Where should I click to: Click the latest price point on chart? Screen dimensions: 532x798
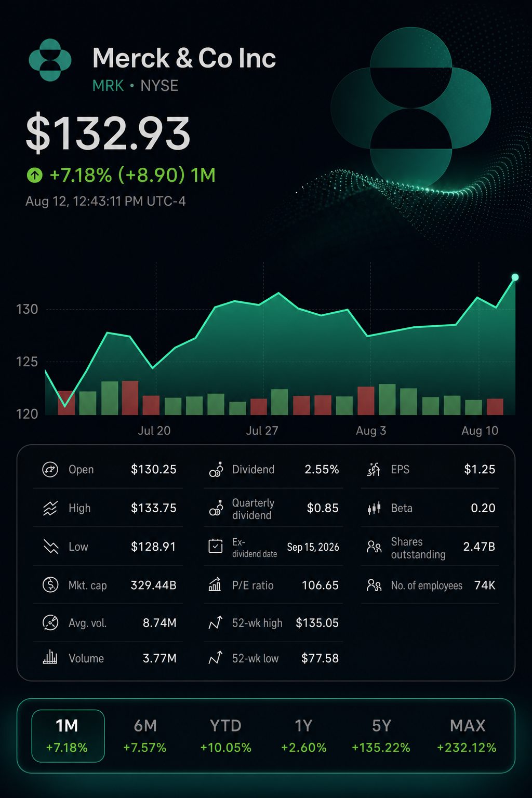pos(515,277)
